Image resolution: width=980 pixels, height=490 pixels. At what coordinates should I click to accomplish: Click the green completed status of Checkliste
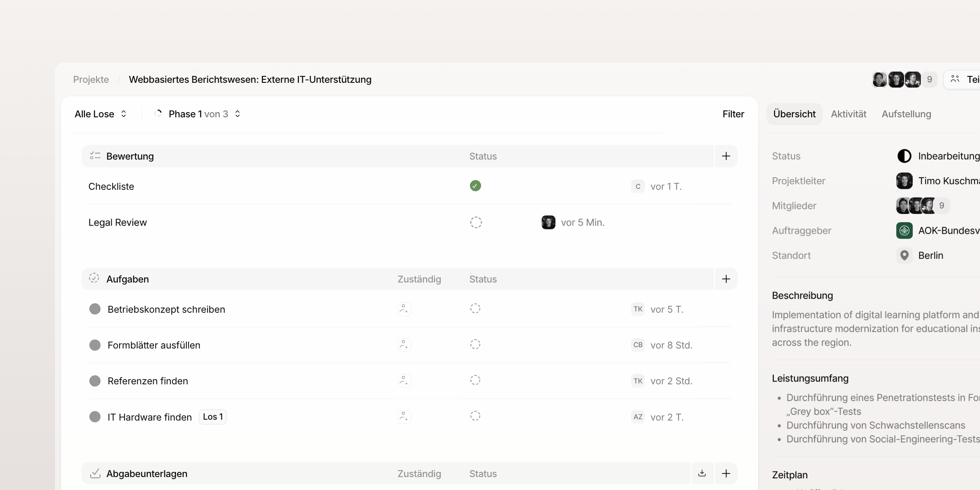[x=475, y=186]
